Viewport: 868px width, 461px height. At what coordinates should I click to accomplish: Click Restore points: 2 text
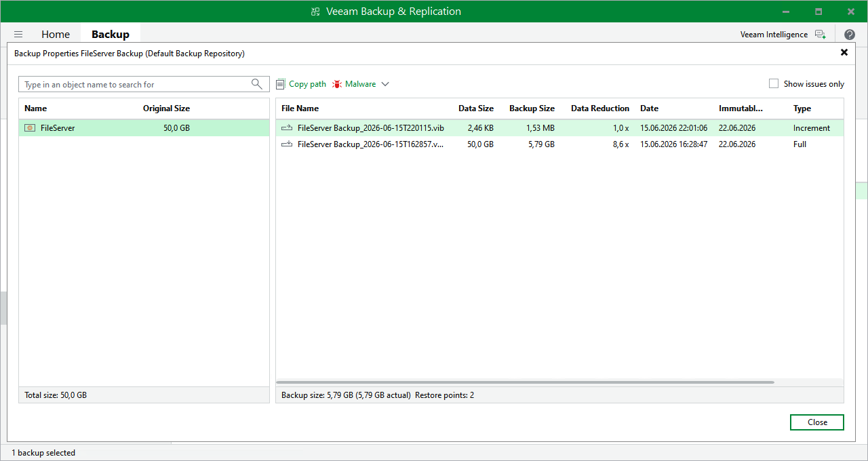click(x=445, y=395)
